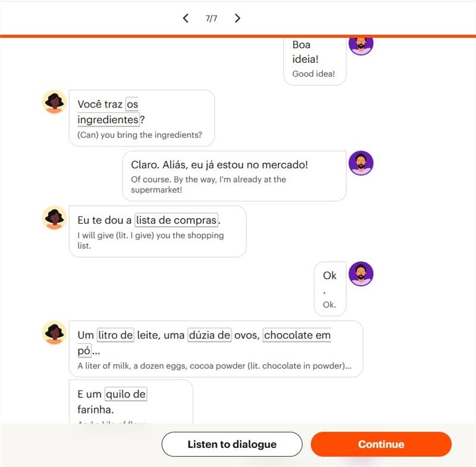This screenshot has width=476, height=467.
Task: Select highlighted phrase 'litro de'
Action: (x=115, y=335)
